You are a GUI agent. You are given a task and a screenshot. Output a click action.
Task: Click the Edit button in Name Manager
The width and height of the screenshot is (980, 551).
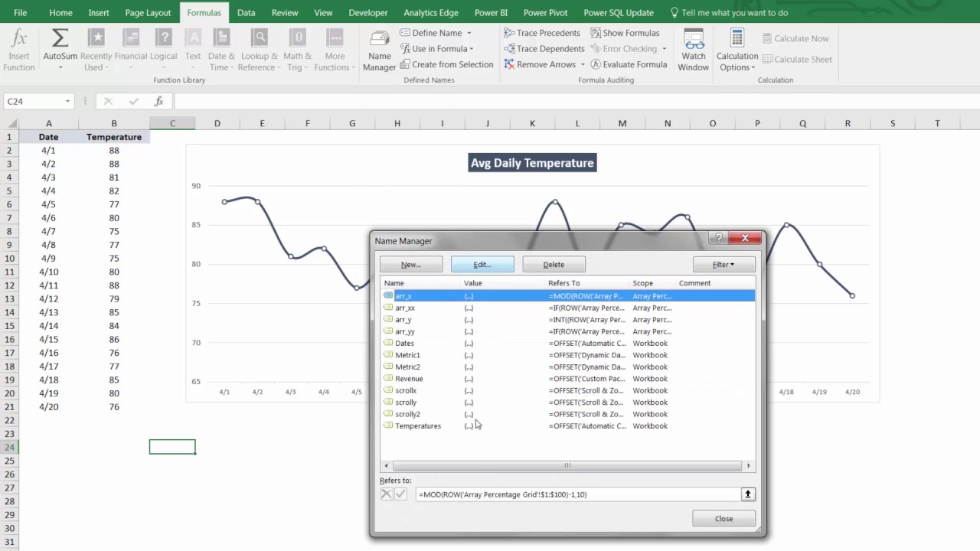[482, 265]
